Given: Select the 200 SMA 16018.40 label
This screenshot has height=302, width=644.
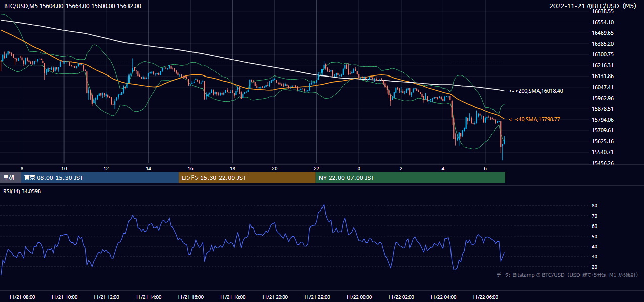Looking at the screenshot, I should point(536,91).
